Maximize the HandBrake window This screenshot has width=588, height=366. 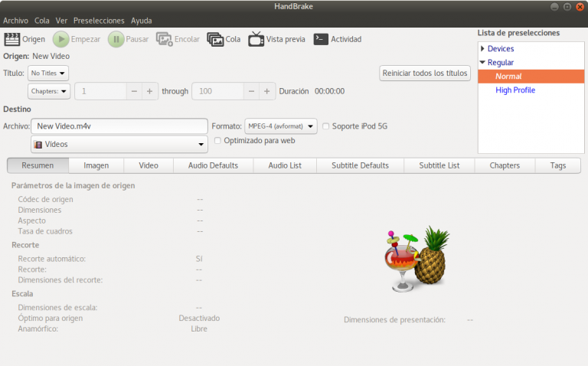coord(567,7)
